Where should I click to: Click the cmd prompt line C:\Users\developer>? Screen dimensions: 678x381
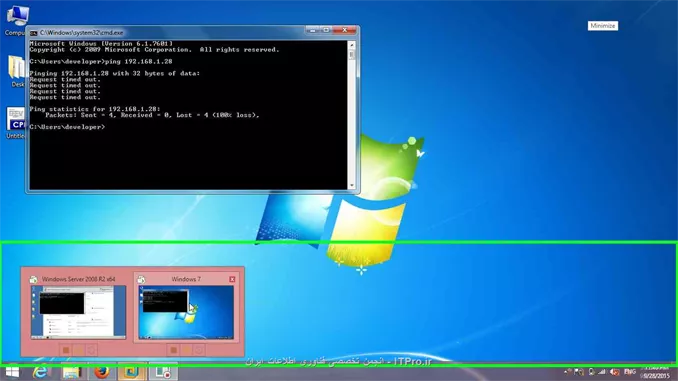67,127
